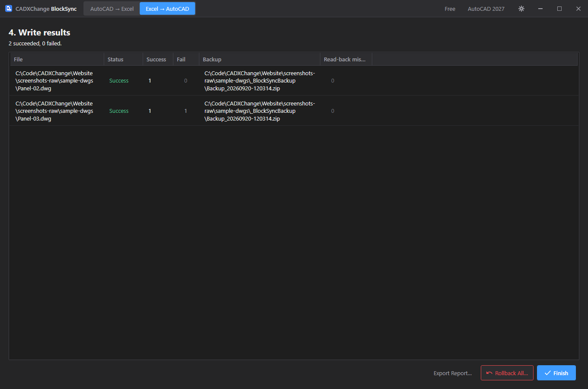Select the Panel-02.dwg file path cell

tap(54, 81)
